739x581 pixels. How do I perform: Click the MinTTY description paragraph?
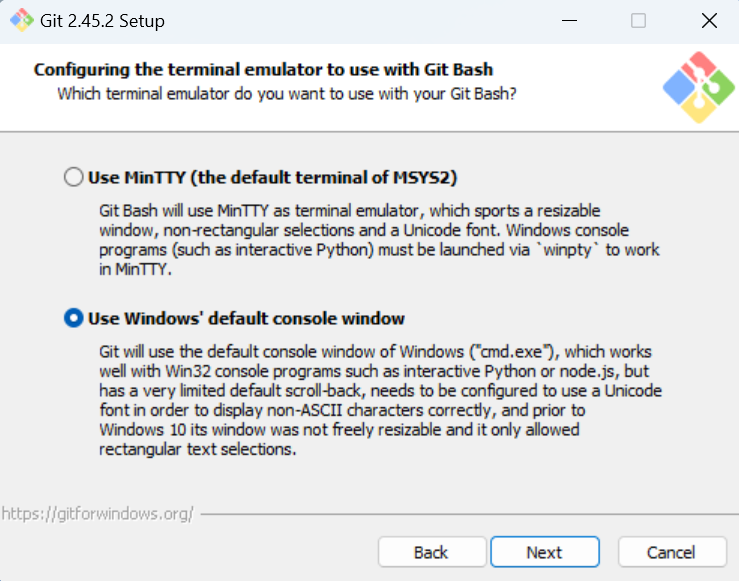click(x=379, y=240)
